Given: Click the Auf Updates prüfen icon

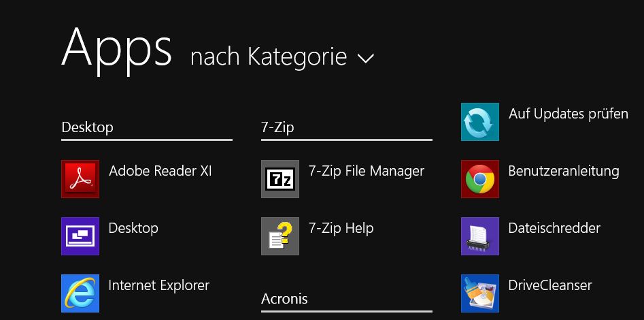Looking at the screenshot, I should (x=480, y=122).
